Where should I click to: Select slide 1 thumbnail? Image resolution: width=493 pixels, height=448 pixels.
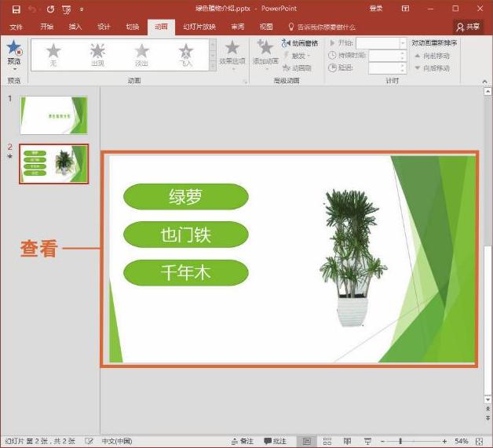pos(53,115)
